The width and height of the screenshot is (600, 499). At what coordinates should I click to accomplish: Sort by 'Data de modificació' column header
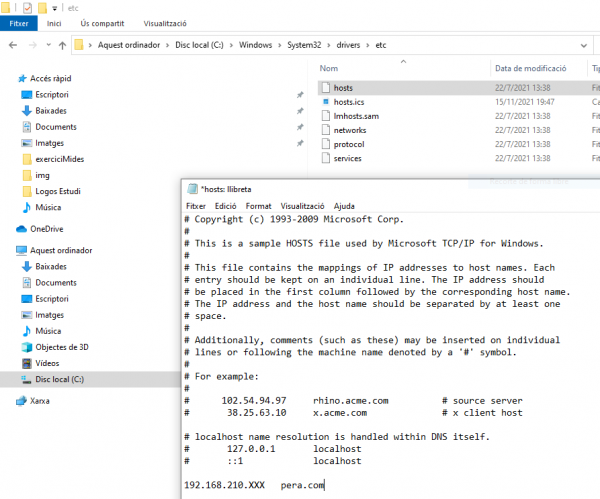[x=530, y=68]
